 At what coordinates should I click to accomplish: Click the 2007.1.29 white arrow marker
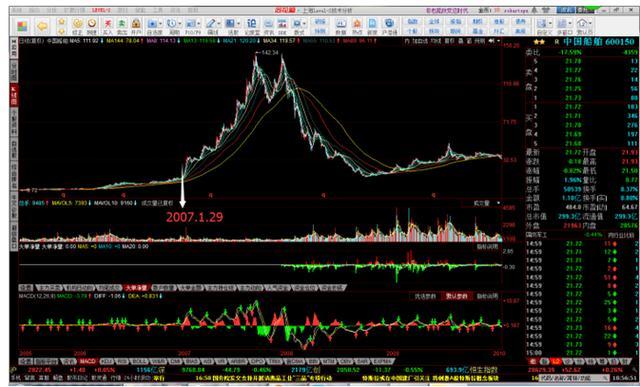182,186
